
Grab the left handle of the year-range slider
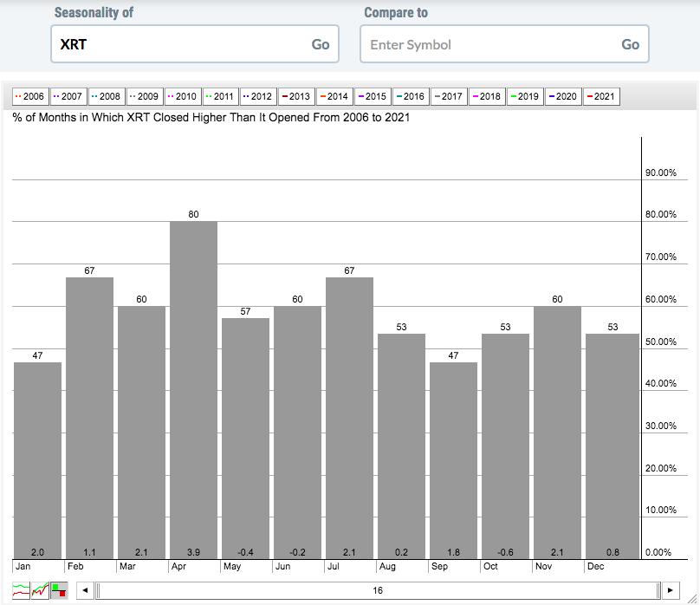pyautogui.click(x=98, y=590)
